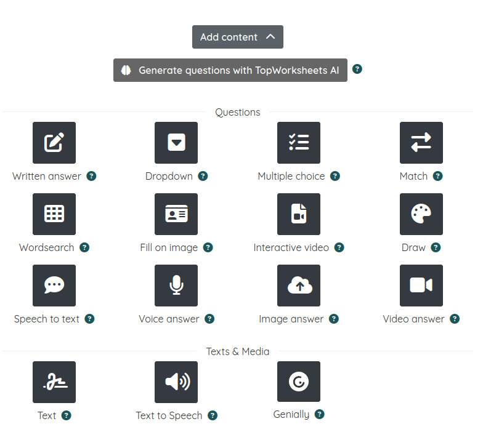Click the Draw label text

pyautogui.click(x=414, y=247)
